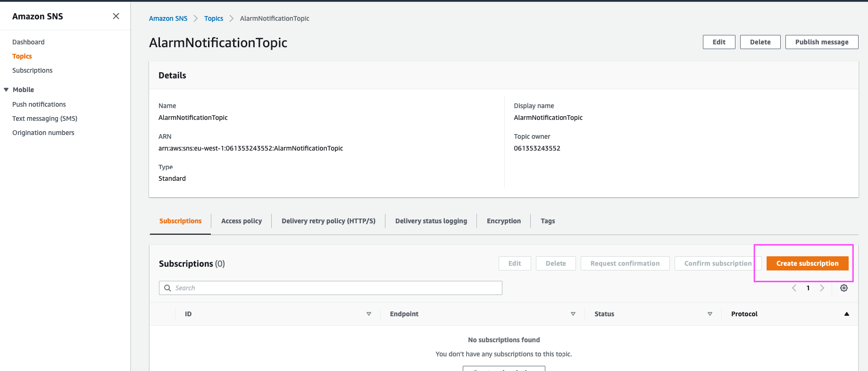Close the Amazon SNS side navigation panel
868x371 pixels.
click(x=116, y=16)
